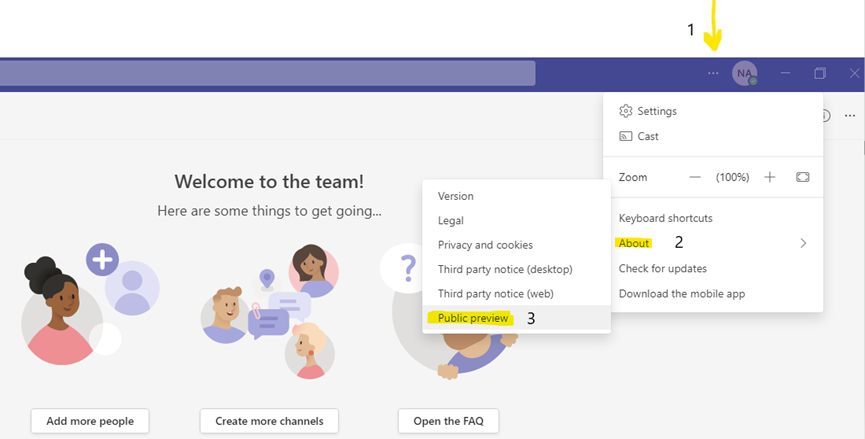Zoom out with the minus icon
The image size is (865, 439).
[x=695, y=177]
